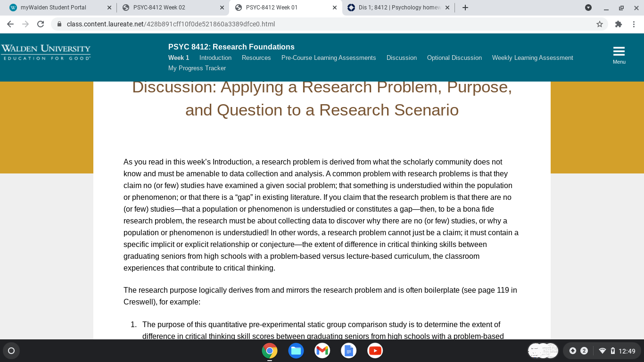
Task: Go to the Resources section
Action: 256,58
